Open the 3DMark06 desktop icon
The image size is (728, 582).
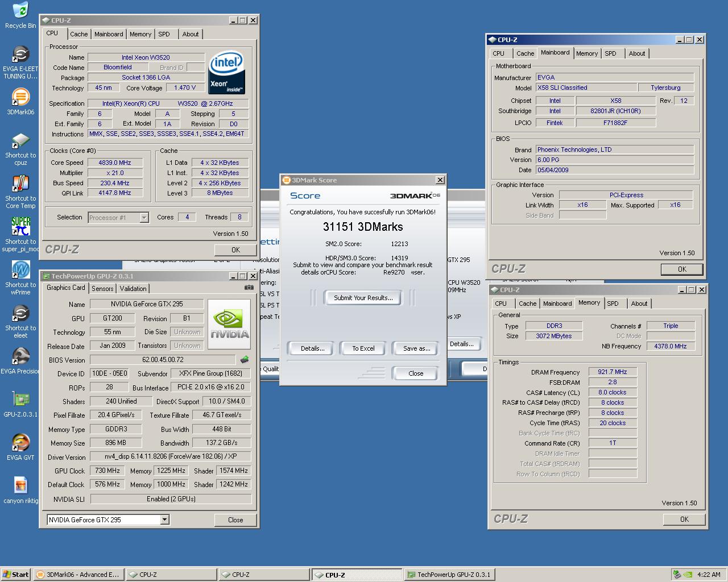pyautogui.click(x=20, y=102)
